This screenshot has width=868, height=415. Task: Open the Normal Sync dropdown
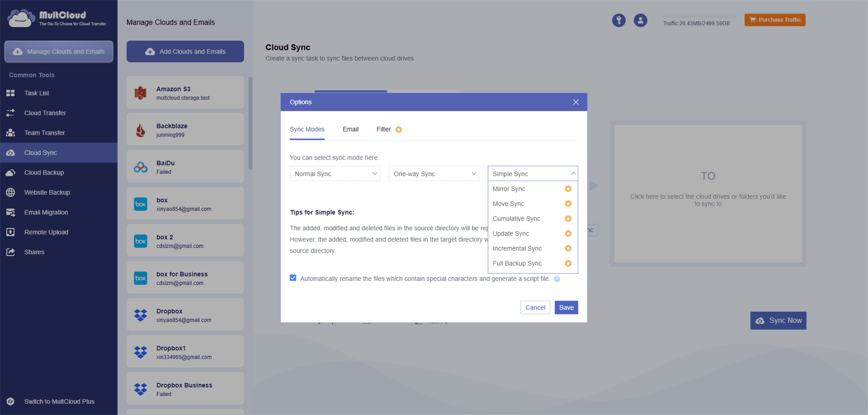point(335,174)
